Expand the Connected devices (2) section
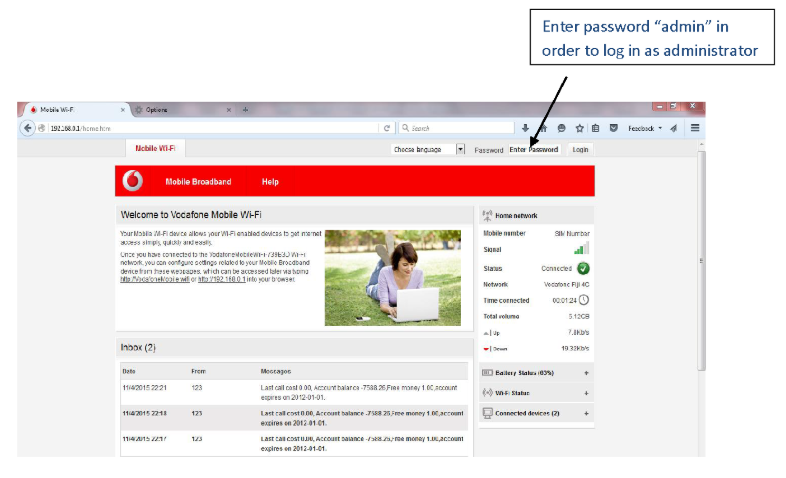 [586, 413]
